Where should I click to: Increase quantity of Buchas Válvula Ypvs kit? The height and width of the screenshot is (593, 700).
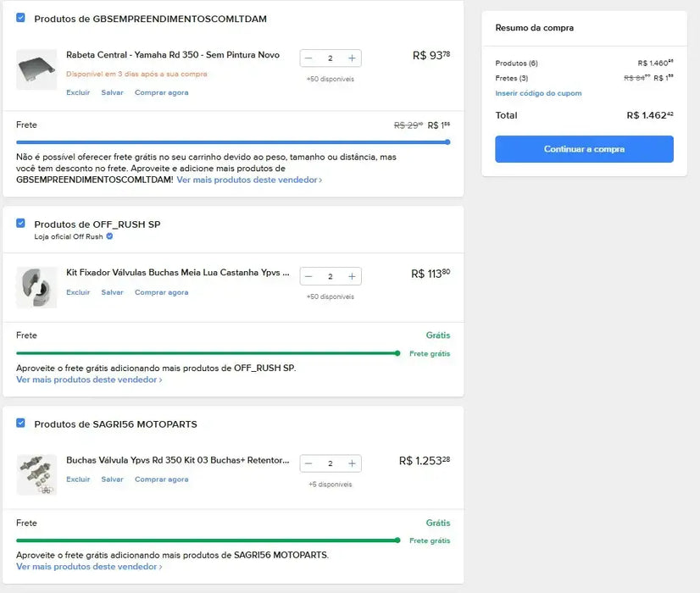point(352,463)
